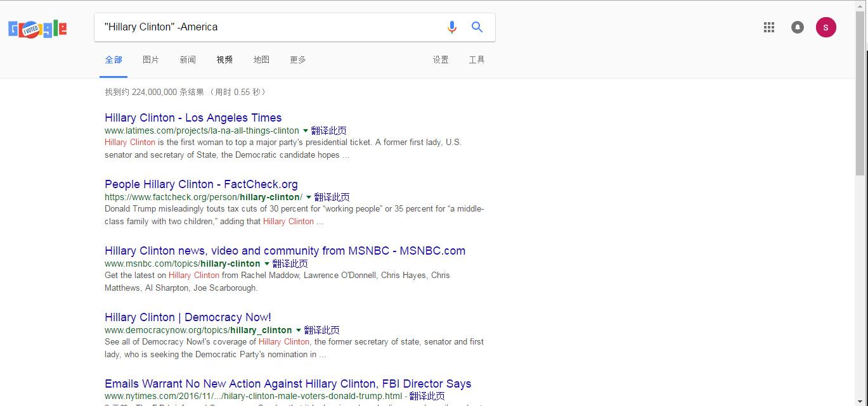Select the 全部 tab

(113, 60)
